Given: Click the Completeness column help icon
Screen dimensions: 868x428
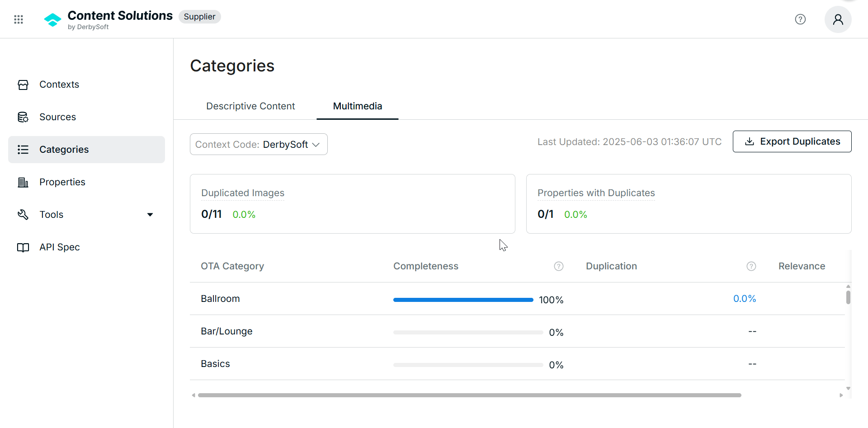Looking at the screenshot, I should (559, 266).
